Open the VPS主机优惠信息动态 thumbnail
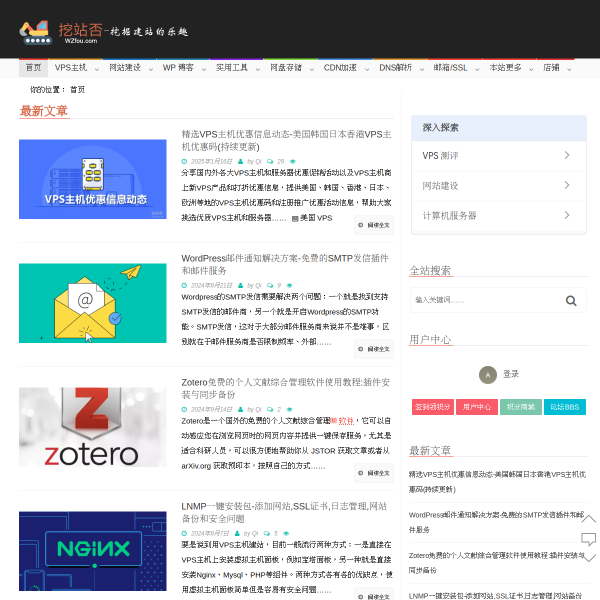 [93, 179]
